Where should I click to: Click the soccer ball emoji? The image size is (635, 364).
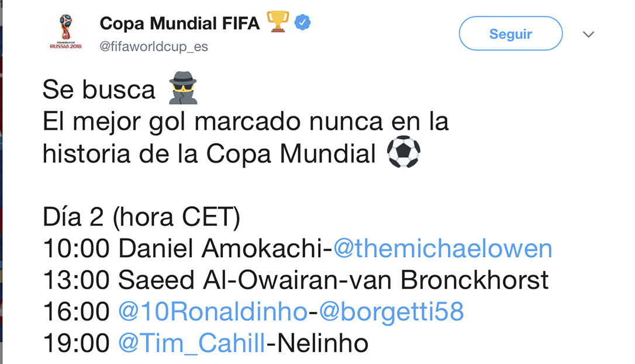point(403,153)
